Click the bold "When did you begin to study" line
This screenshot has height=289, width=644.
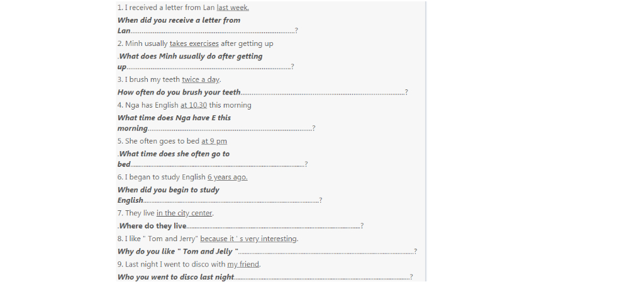[x=168, y=190]
